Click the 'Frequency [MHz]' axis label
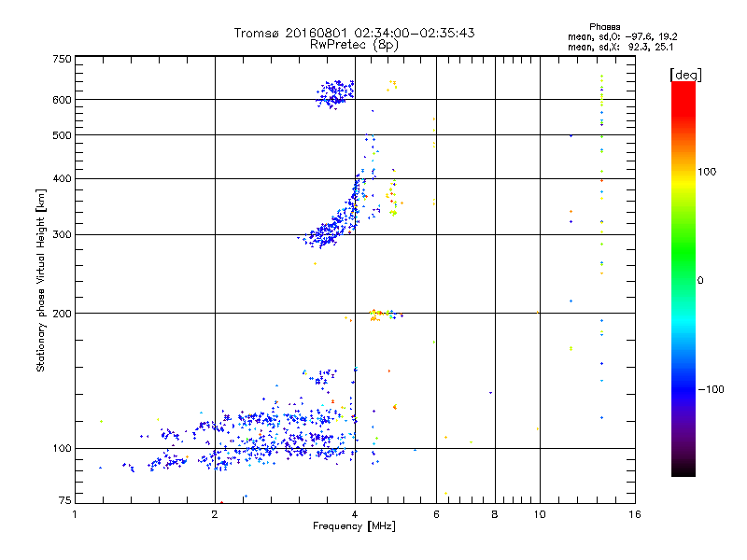 click(354, 526)
